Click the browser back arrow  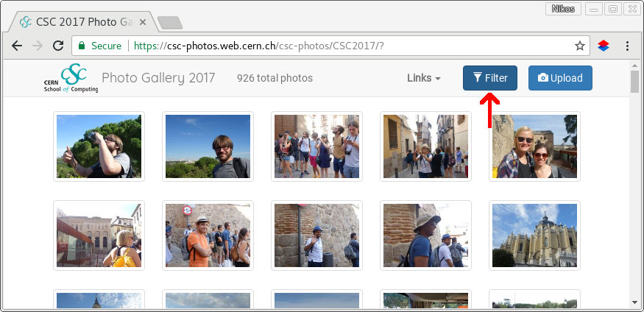pyautogui.click(x=17, y=46)
